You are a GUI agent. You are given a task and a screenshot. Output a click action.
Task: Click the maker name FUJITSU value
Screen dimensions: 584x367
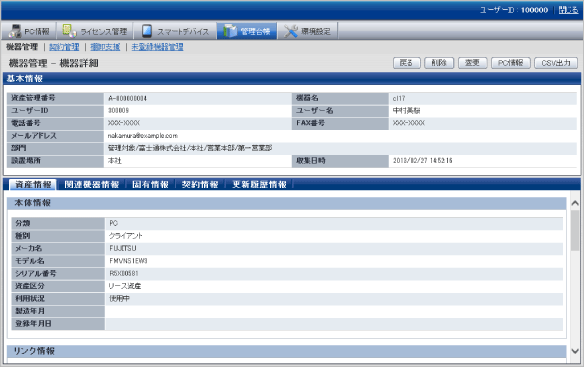tap(123, 249)
